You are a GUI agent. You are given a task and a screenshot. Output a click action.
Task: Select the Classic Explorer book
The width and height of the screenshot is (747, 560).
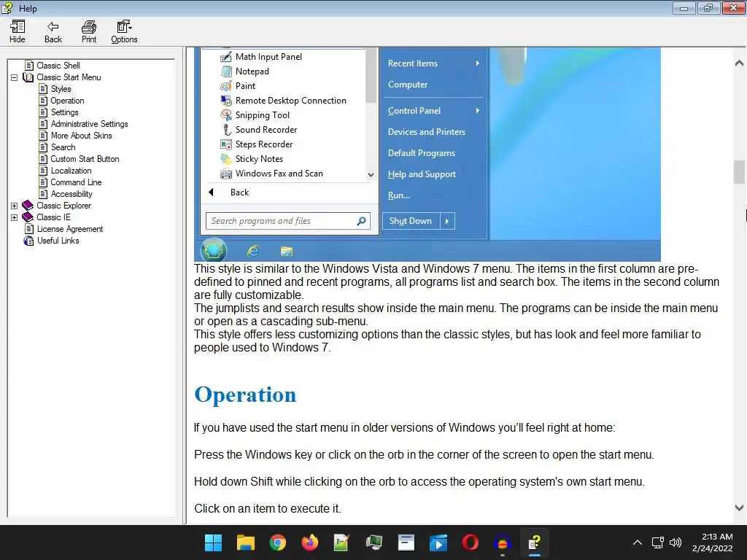(64, 206)
